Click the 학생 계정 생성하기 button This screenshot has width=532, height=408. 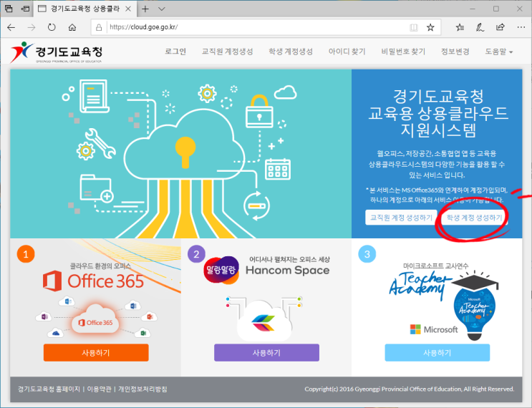click(x=474, y=218)
